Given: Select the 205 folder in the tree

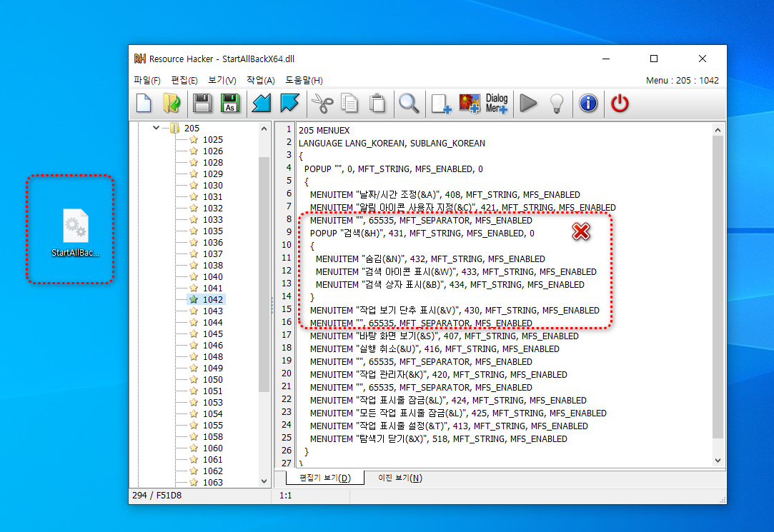Looking at the screenshot, I should 192,129.
